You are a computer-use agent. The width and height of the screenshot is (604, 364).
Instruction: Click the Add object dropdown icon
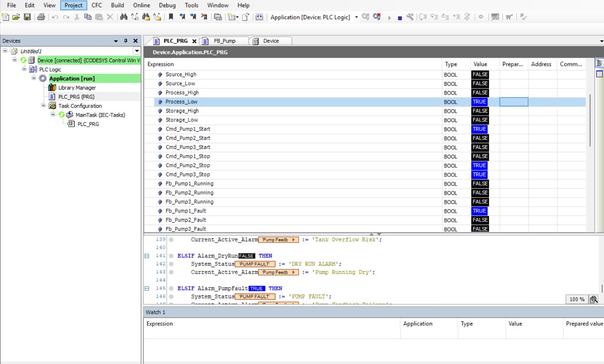[x=232, y=17]
